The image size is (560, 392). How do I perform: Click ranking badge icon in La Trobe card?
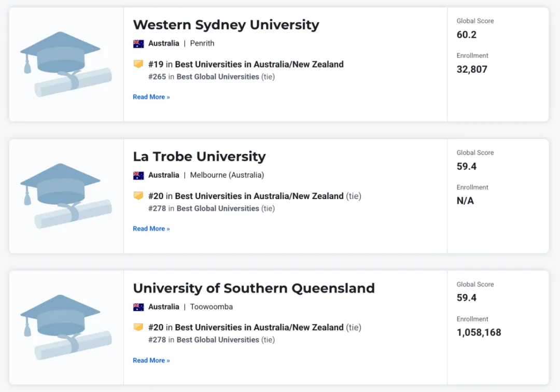[x=138, y=195]
